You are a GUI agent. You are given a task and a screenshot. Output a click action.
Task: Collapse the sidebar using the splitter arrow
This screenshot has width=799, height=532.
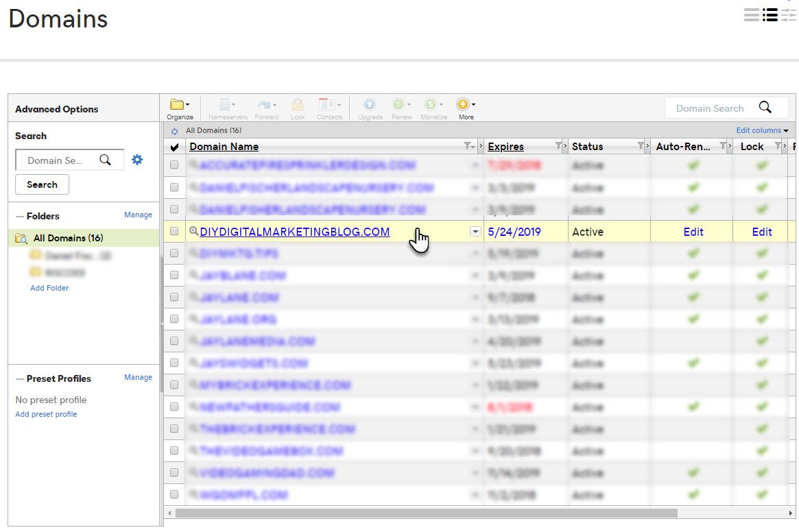(162, 324)
